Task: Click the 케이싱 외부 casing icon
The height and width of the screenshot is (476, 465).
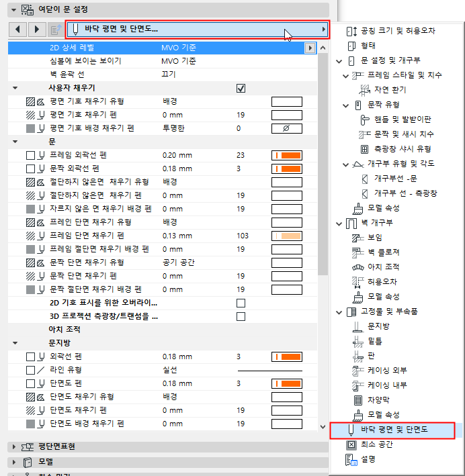Action: coord(357,371)
